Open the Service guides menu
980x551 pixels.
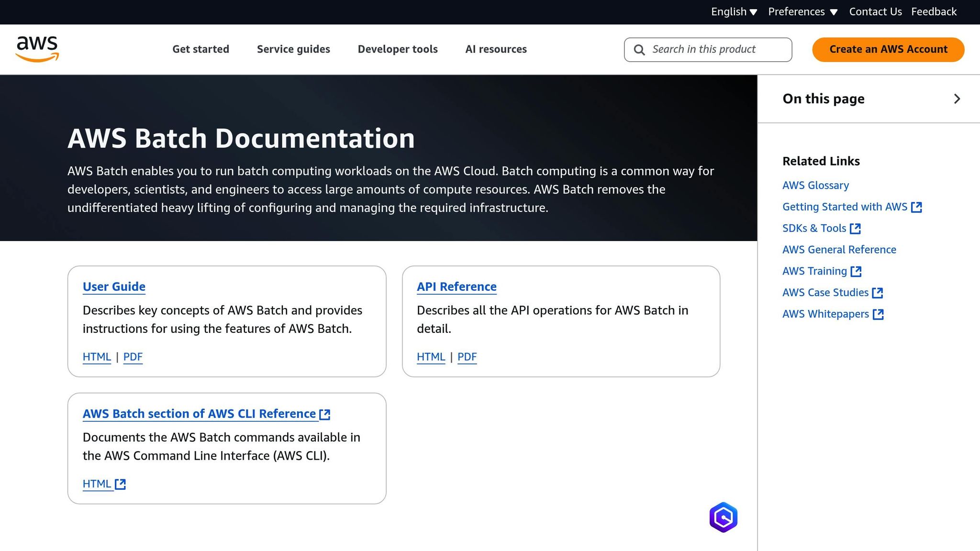click(x=293, y=49)
